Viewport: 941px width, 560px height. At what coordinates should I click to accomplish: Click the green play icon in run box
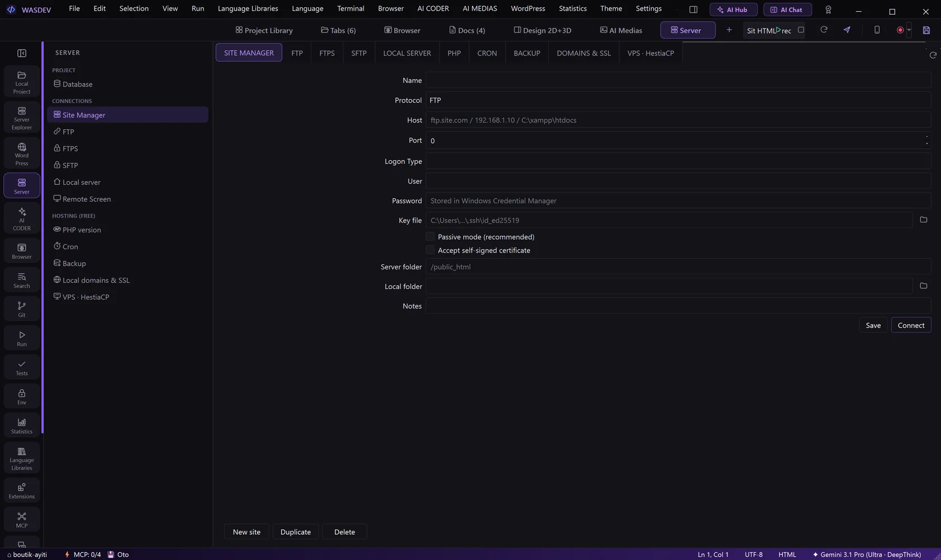pyautogui.click(x=778, y=30)
